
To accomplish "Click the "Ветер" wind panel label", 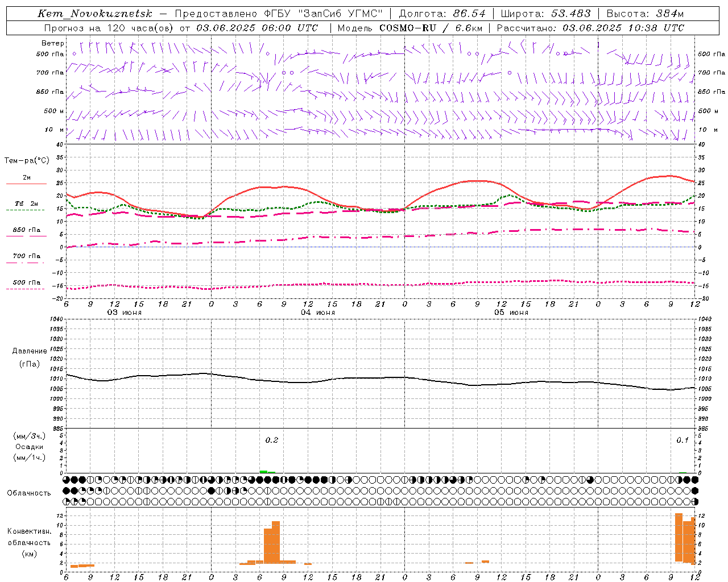I will click(x=53, y=43).
